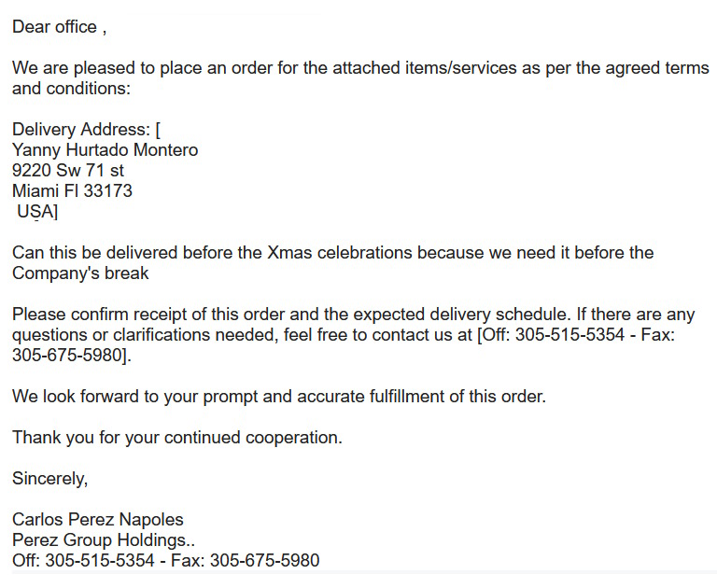Click the sender name Carlos Perez Napoles

tap(98, 520)
